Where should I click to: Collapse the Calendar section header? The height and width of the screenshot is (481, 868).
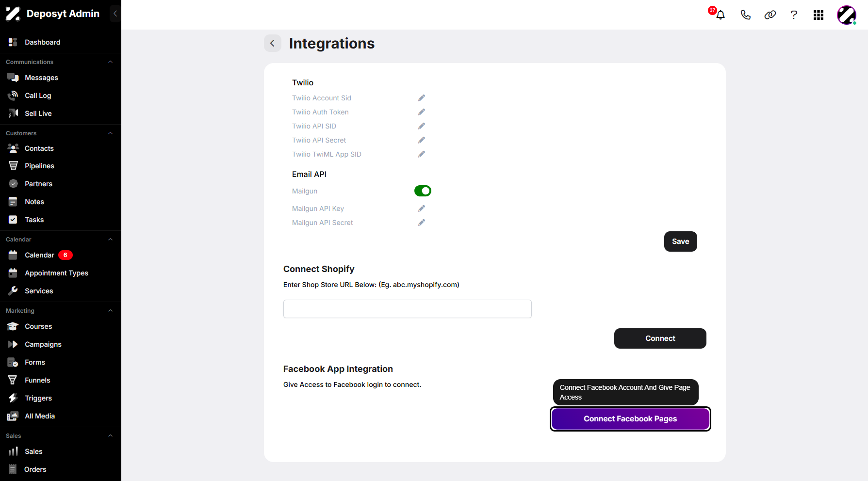pos(110,240)
